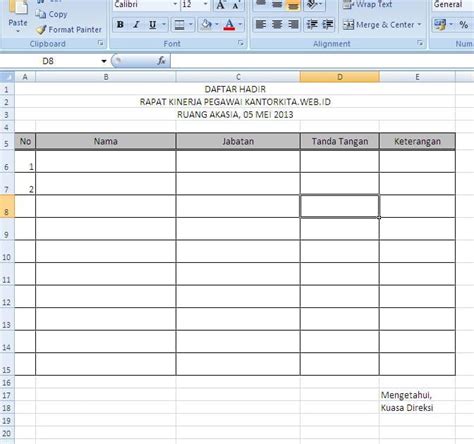
Task: Click the RAPAT KINERJA PEGAWAI title row
Action: tap(235, 102)
